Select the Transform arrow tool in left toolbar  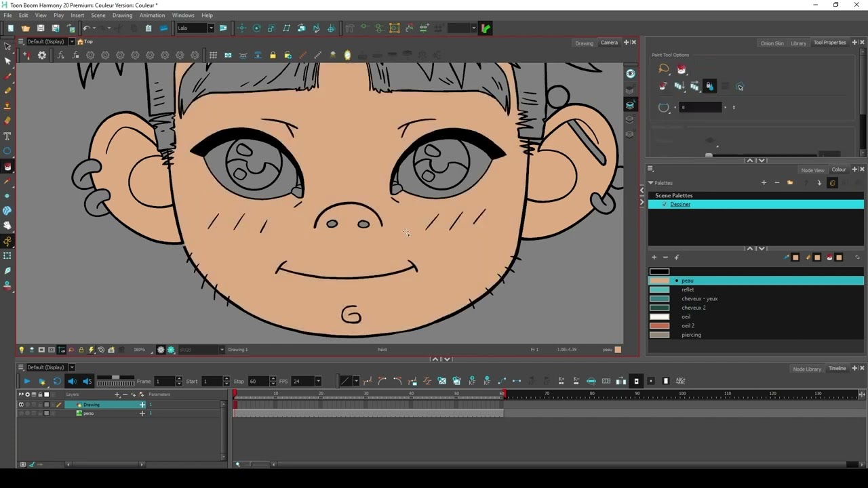[7, 46]
